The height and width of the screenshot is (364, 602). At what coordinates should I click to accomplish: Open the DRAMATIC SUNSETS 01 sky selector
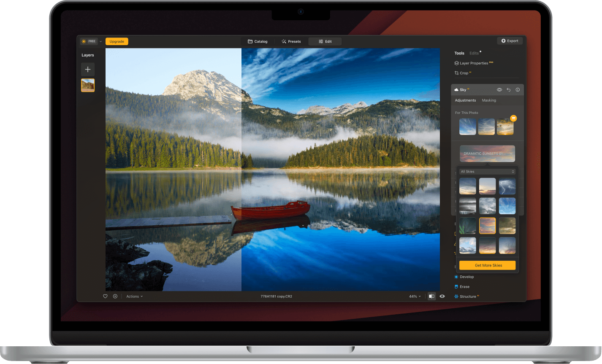coord(487,154)
